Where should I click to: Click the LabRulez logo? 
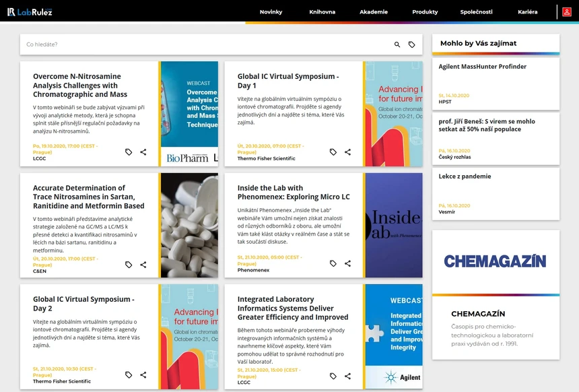click(30, 12)
